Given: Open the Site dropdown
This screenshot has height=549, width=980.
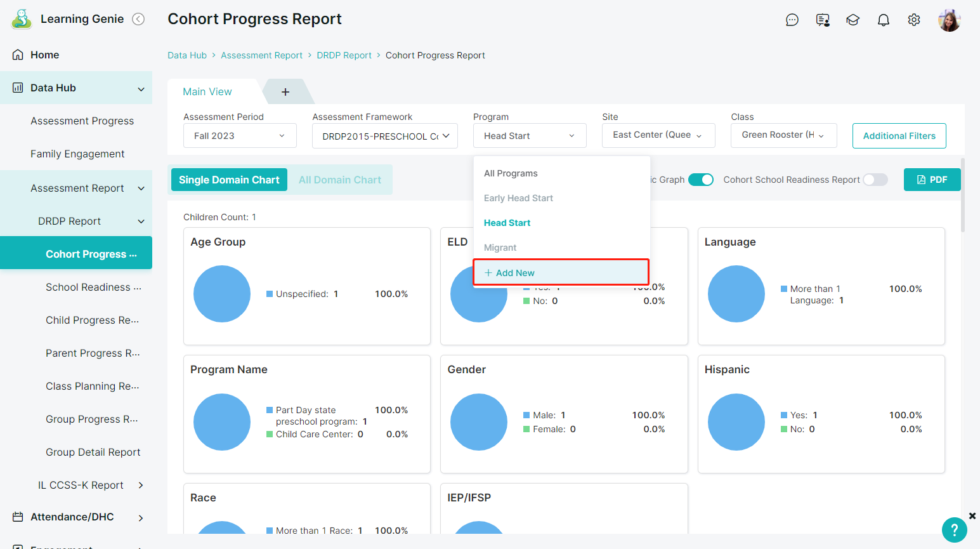Looking at the screenshot, I should coord(658,135).
